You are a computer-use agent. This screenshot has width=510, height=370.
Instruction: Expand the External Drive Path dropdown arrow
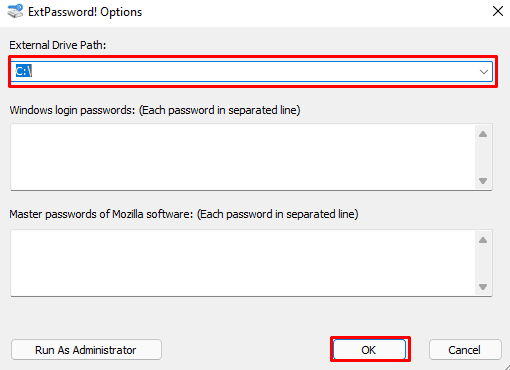[484, 72]
